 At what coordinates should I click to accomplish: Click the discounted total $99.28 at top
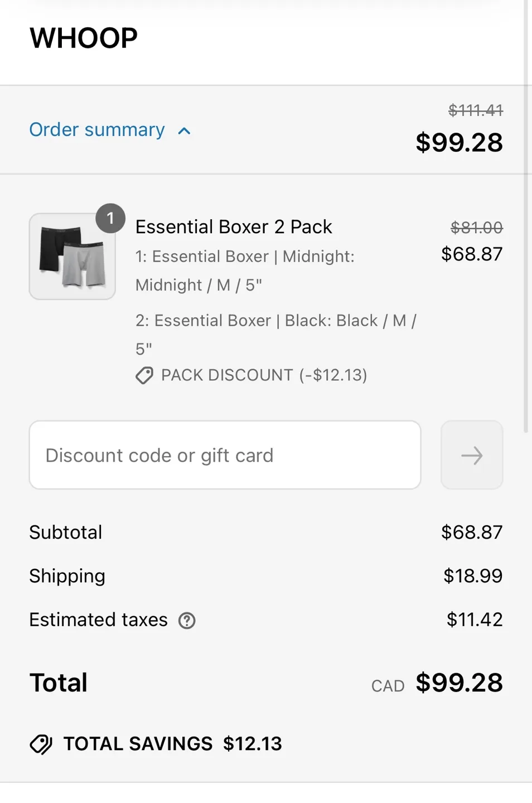[458, 143]
